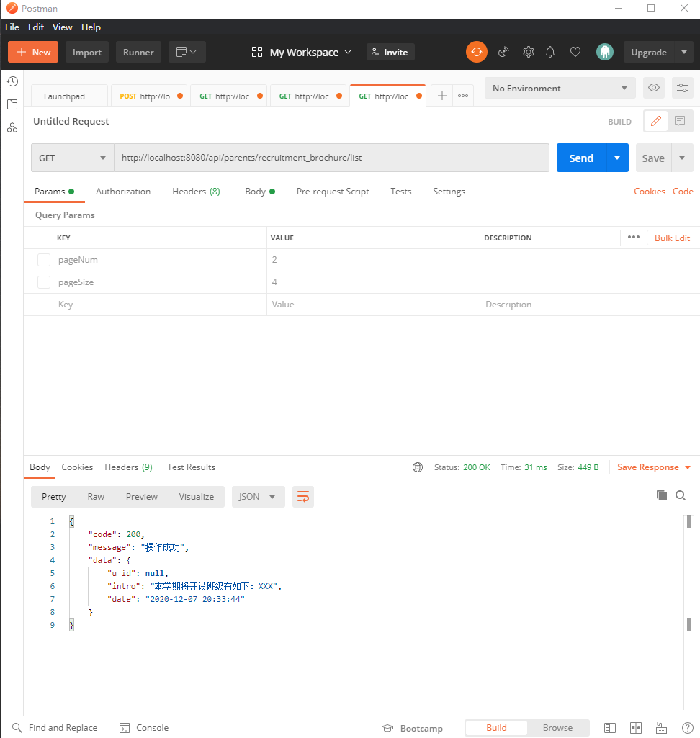The width and height of the screenshot is (700, 738).
Task: Add a new request tab with plus
Action: pos(441,96)
